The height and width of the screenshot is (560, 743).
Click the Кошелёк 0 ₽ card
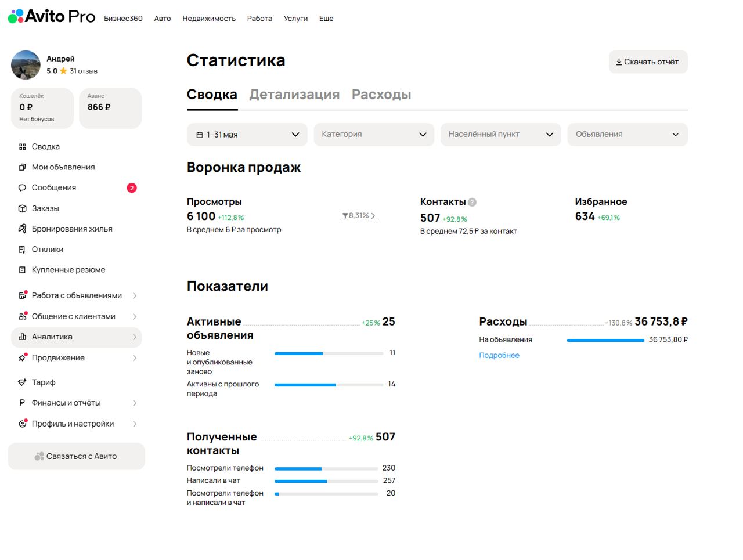tap(42, 108)
